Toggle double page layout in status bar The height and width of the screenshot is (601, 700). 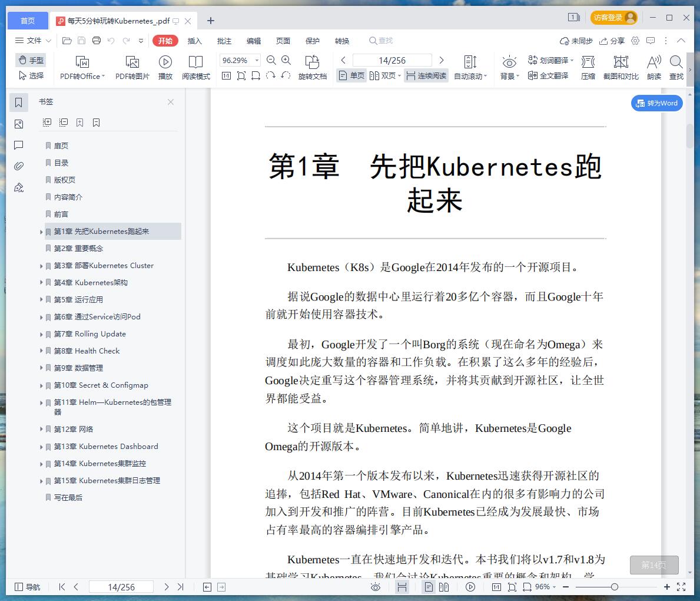(444, 587)
